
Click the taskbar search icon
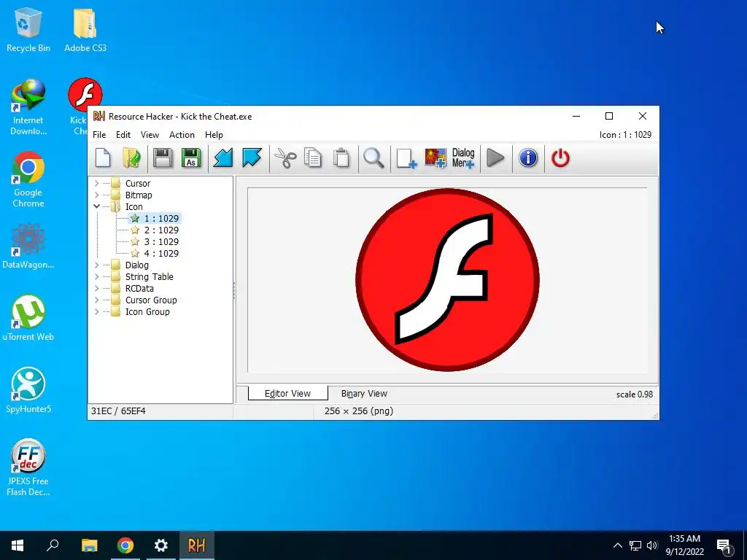pyautogui.click(x=53, y=545)
